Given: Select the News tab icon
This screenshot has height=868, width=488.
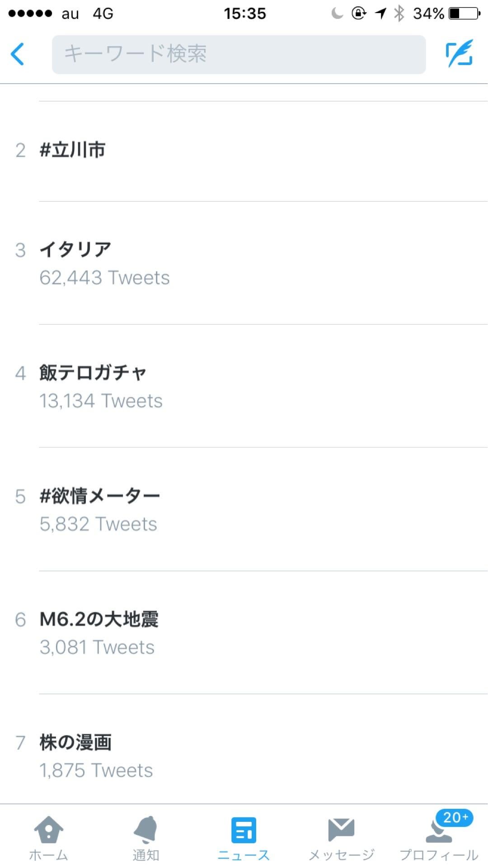Looking at the screenshot, I should 244,831.
